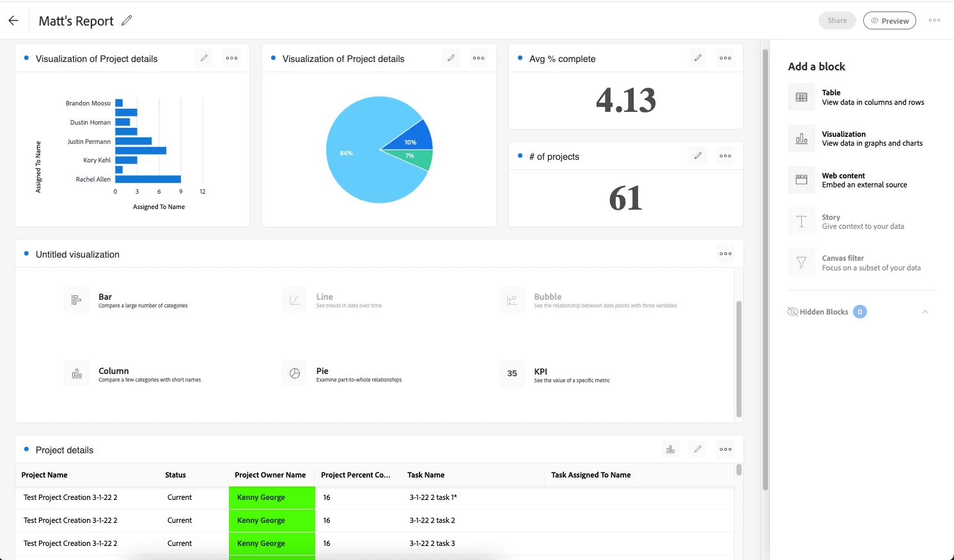954x560 pixels.
Task: Edit the # of projects block
Action: pyautogui.click(x=698, y=156)
